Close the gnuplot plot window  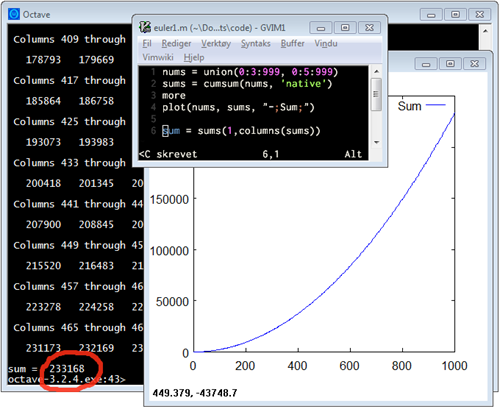474,63
